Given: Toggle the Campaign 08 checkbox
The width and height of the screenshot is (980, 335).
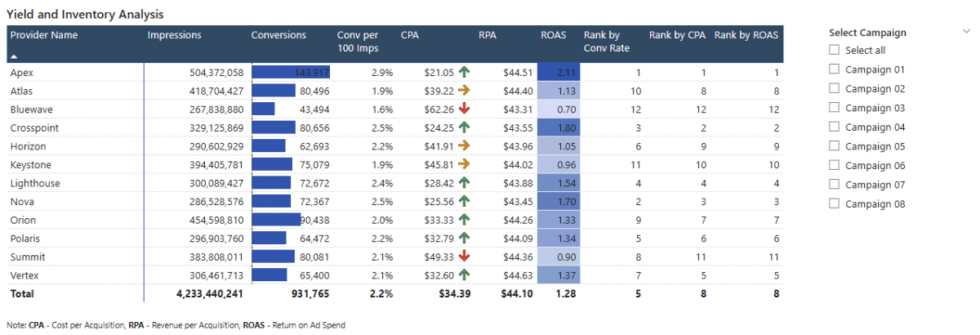Looking at the screenshot, I should coord(834,204).
